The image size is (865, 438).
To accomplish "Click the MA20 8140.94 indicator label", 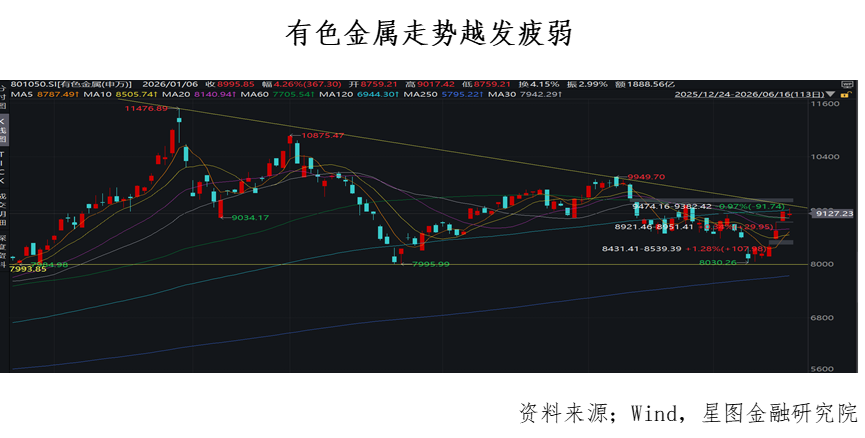I will click(x=199, y=94).
